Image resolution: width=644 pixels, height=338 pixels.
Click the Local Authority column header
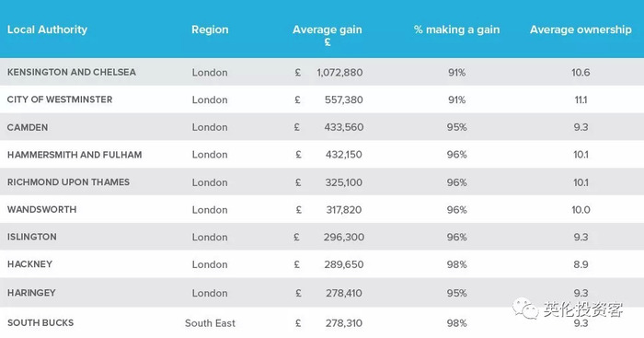tap(47, 29)
